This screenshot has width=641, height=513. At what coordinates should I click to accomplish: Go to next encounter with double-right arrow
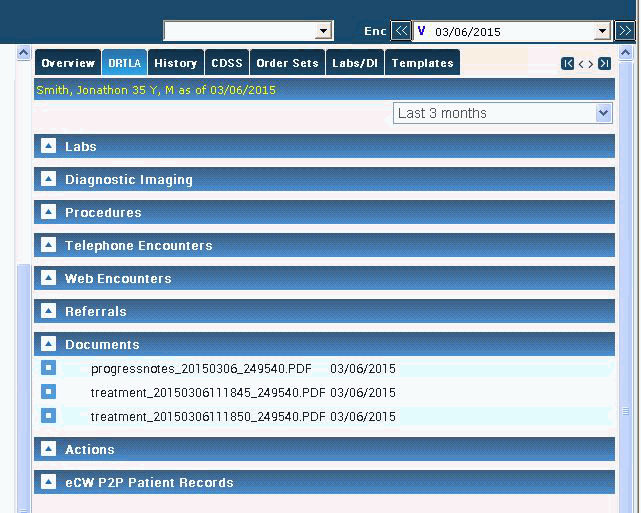[625, 31]
